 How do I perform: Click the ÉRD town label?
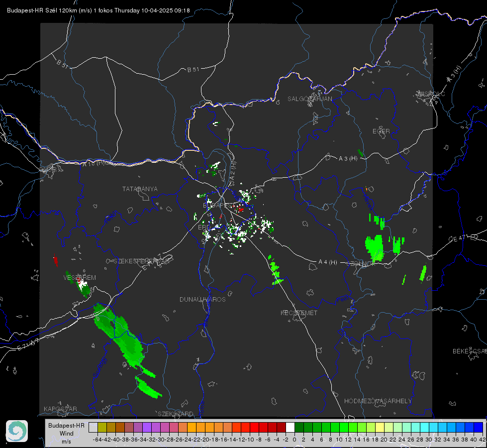tap(204, 227)
